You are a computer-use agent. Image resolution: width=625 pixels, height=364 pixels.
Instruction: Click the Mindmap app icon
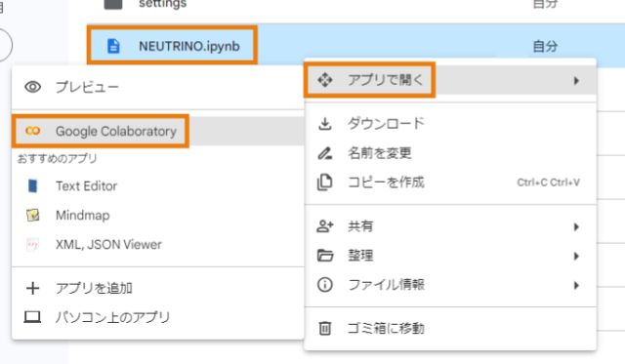(32, 215)
